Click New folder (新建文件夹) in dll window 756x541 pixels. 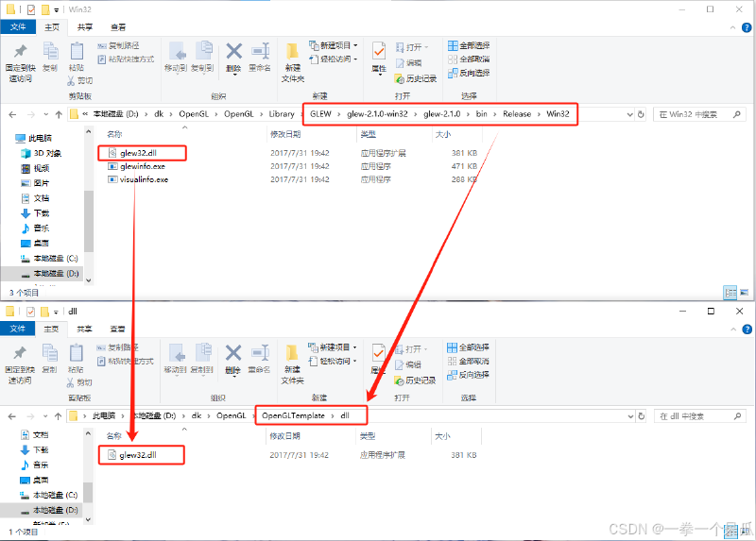coord(292,364)
